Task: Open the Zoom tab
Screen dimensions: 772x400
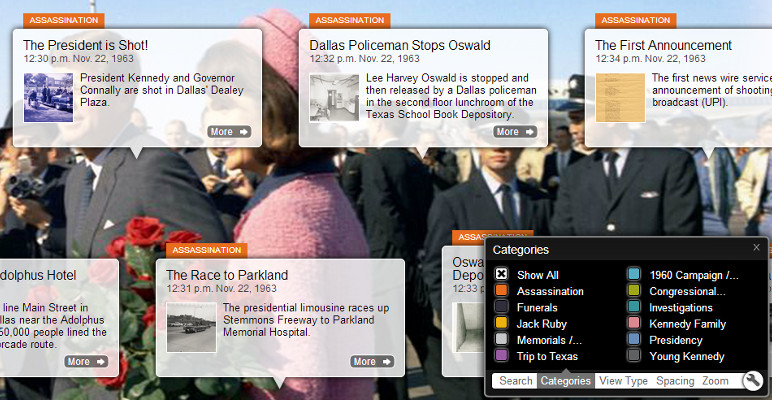Action: [x=715, y=381]
